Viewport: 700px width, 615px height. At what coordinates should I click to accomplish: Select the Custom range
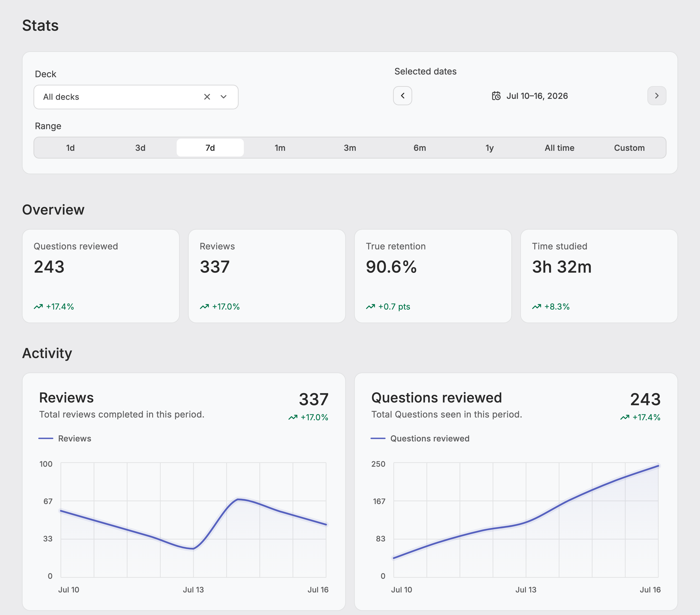(629, 148)
